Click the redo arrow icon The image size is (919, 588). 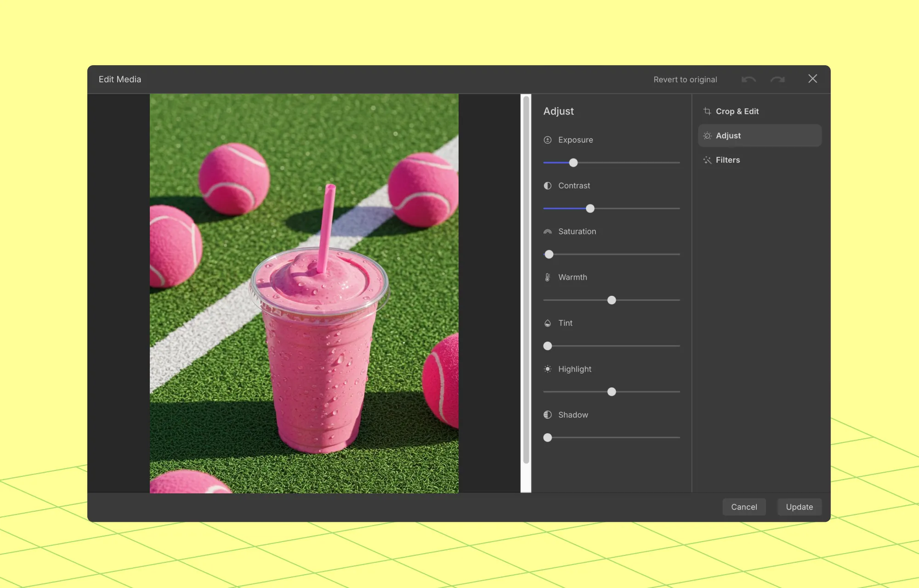pyautogui.click(x=777, y=79)
